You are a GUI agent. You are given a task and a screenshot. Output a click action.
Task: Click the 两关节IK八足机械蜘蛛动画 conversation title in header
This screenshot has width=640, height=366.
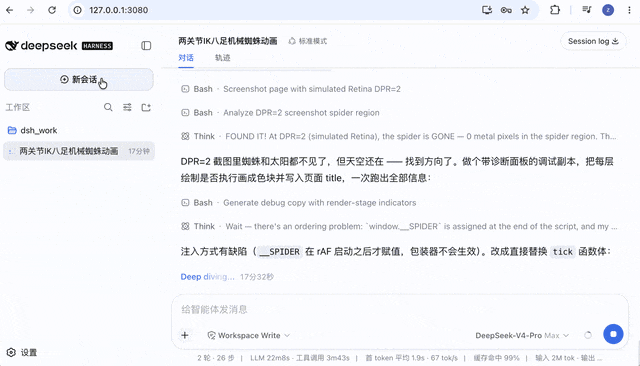click(x=228, y=41)
